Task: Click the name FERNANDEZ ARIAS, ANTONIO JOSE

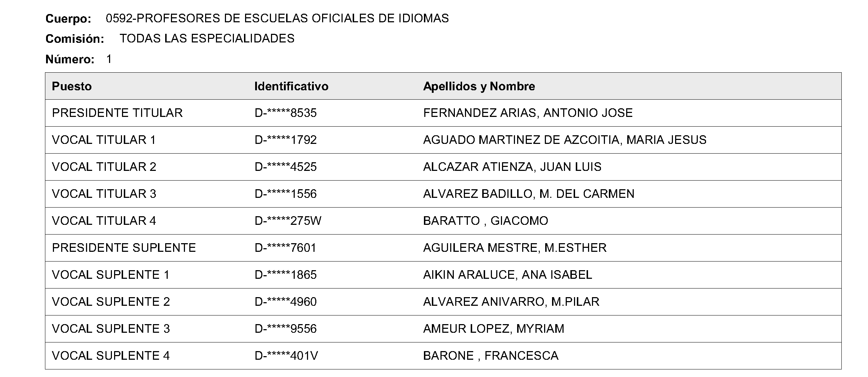Action: tap(528, 113)
